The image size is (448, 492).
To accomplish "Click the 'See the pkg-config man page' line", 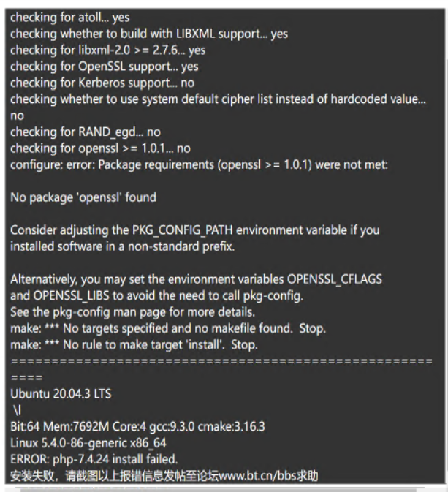I will pyautogui.click(x=133, y=312).
